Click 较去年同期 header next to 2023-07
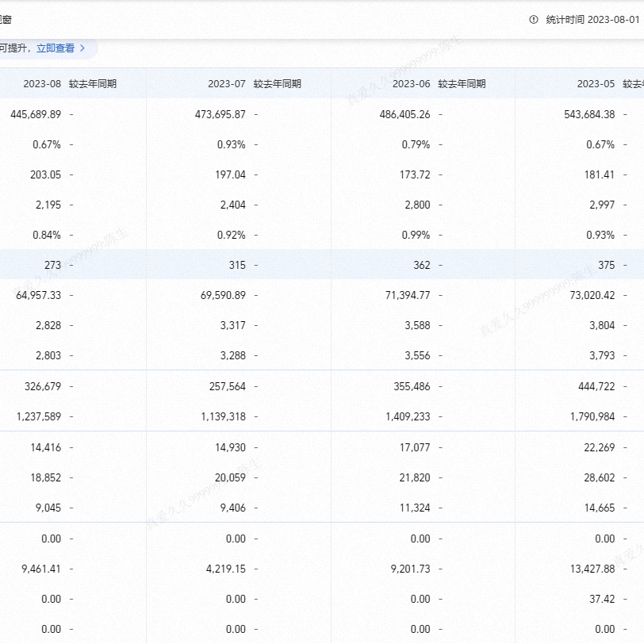Screen dimensions: 644x644 (x=278, y=84)
